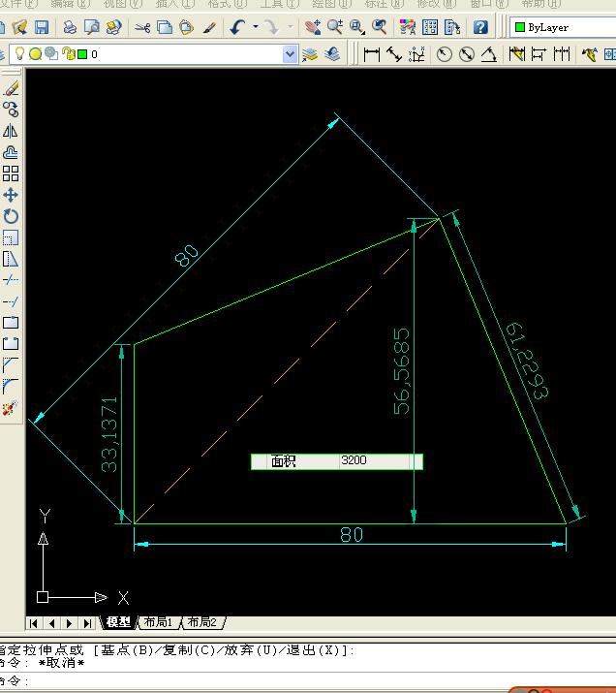This screenshot has width=616, height=693.
Task: Click the Cut scissors icon
Action: click(x=142, y=27)
